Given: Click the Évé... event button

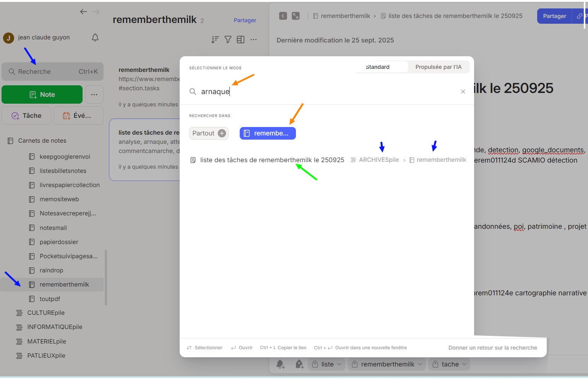Looking at the screenshot, I should point(79,116).
